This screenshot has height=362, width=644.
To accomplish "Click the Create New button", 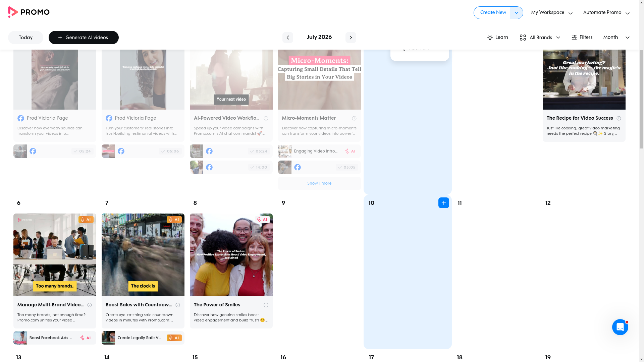I will [x=493, y=13].
